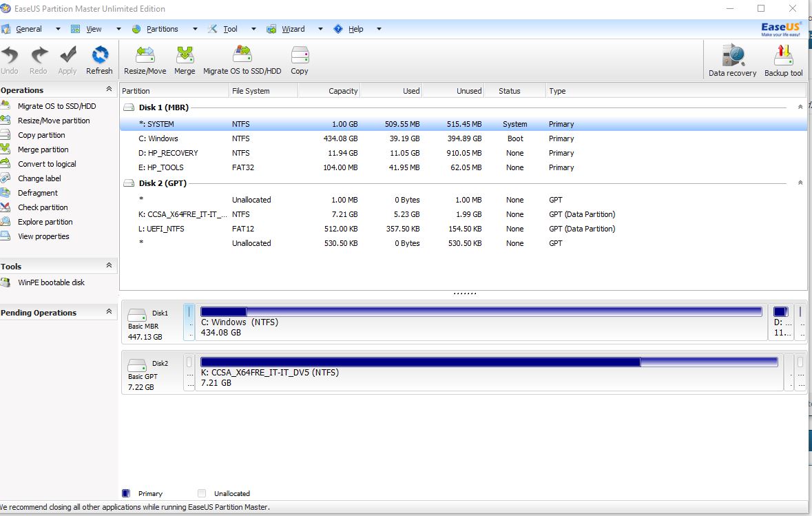Expand the dropdown arrow beside Wizard

[x=320, y=29]
